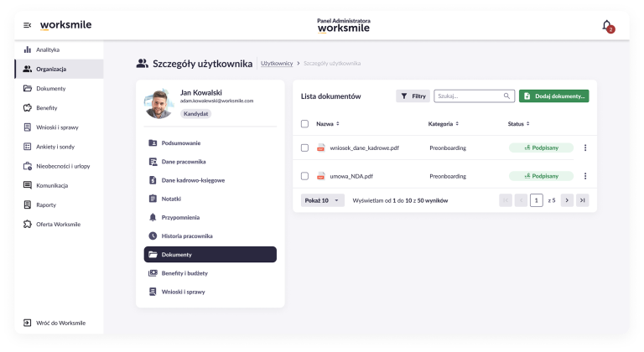Click Podpisany status of umowa_NDA.pdf
Image resolution: width=644 pixels, height=352 pixels.
tap(542, 176)
